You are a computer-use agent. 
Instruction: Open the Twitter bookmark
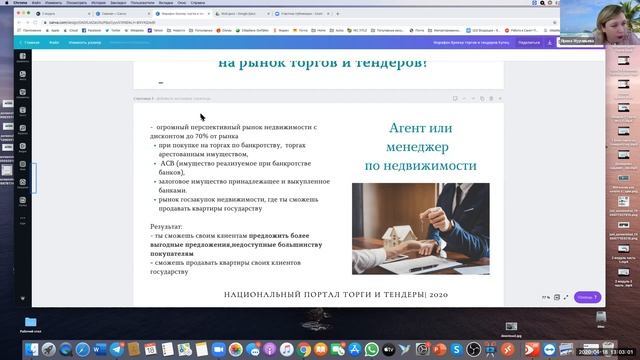click(113, 30)
